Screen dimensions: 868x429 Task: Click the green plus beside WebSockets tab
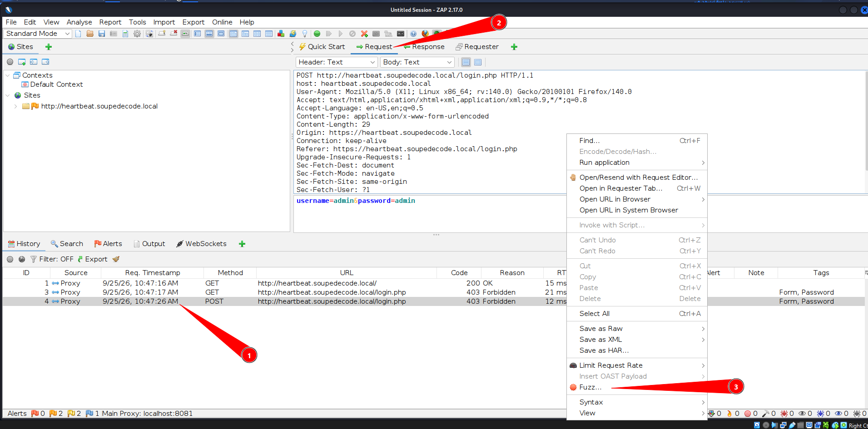(x=242, y=244)
